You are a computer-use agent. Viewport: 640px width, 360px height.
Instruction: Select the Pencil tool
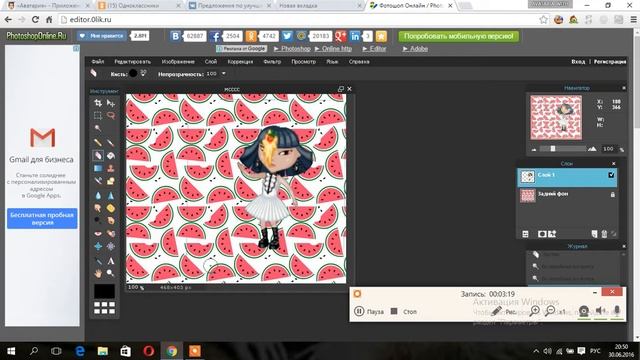pyautogui.click(x=98, y=142)
